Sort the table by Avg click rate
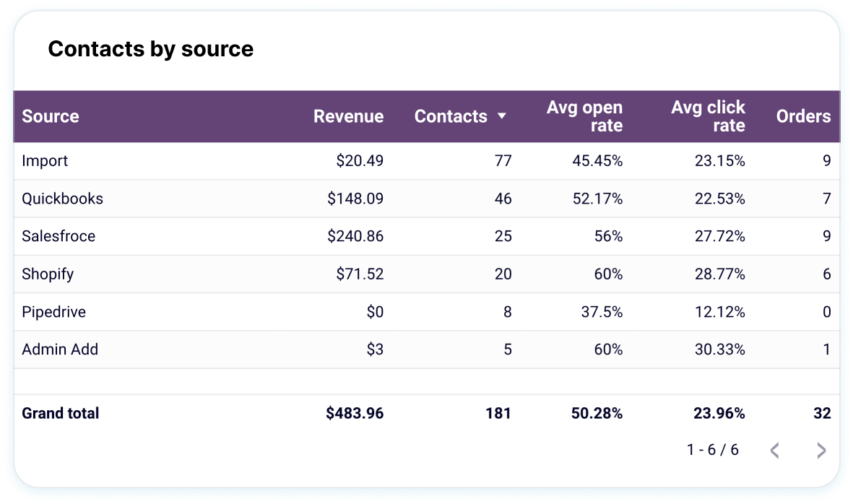 [x=709, y=116]
